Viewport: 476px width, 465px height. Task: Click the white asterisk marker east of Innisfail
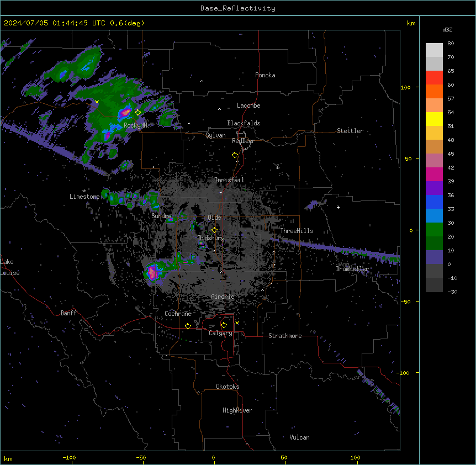pos(277,167)
